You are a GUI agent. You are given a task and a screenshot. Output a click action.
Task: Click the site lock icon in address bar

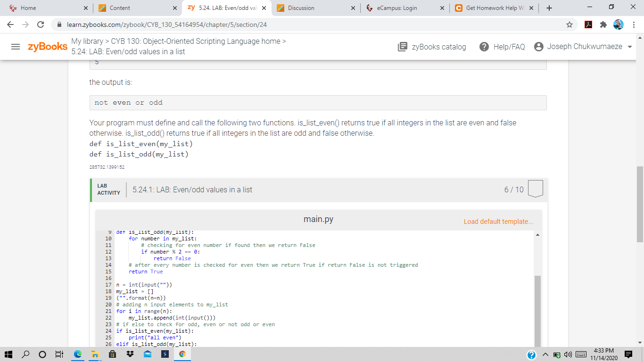(x=59, y=25)
